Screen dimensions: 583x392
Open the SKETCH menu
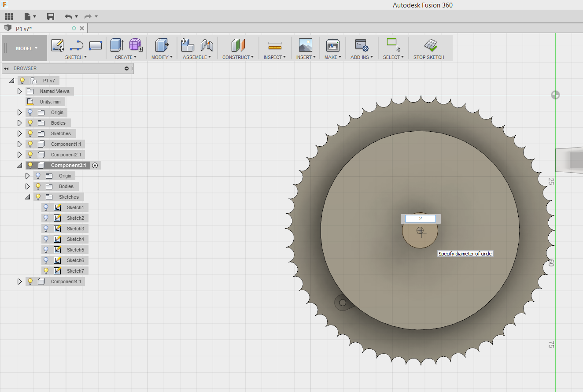click(76, 57)
